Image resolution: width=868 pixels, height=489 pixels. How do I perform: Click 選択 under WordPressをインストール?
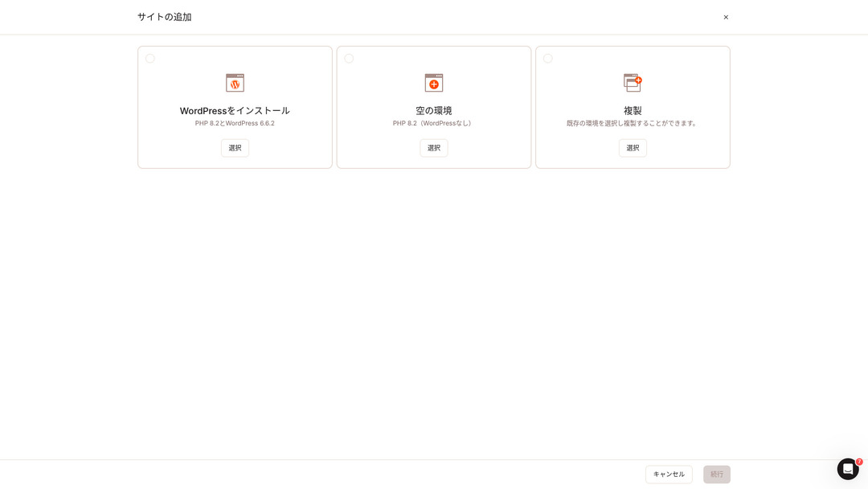(x=235, y=148)
